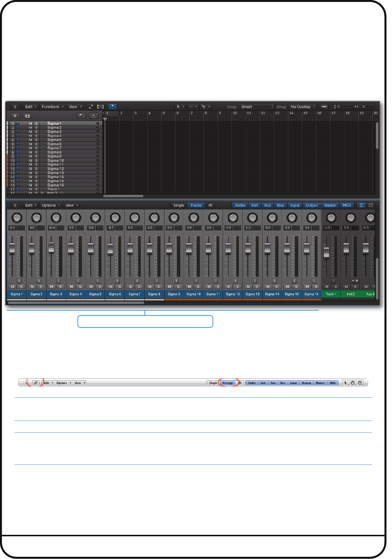Click the mixer horizontal scrollbar
The image size is (392, 559).
[76, 303]
